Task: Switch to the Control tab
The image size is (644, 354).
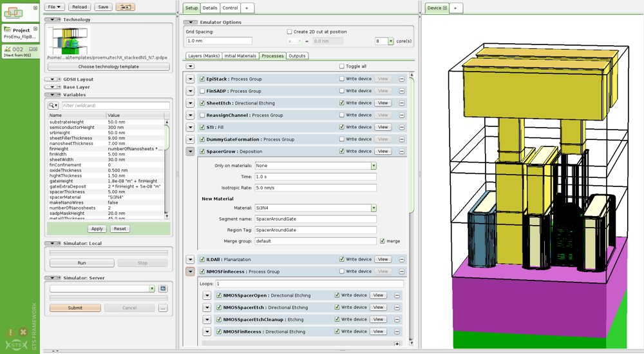Action: coord(230,8)
